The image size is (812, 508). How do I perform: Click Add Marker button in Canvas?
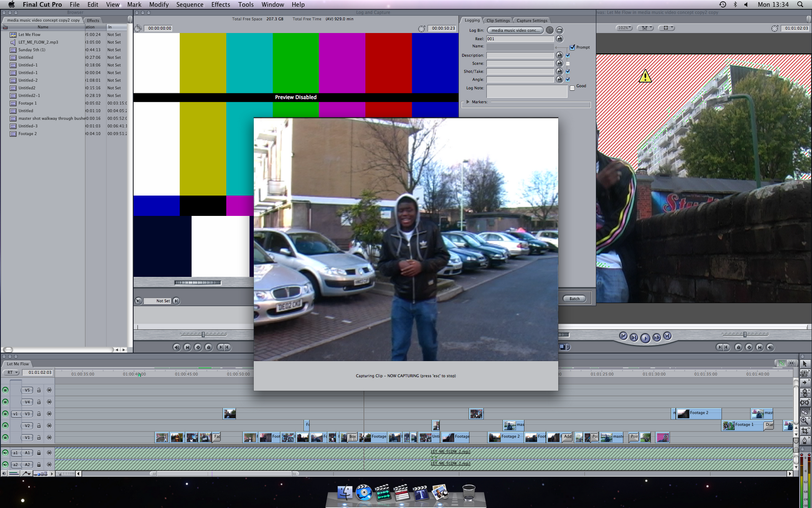click(x=738, y=347)
